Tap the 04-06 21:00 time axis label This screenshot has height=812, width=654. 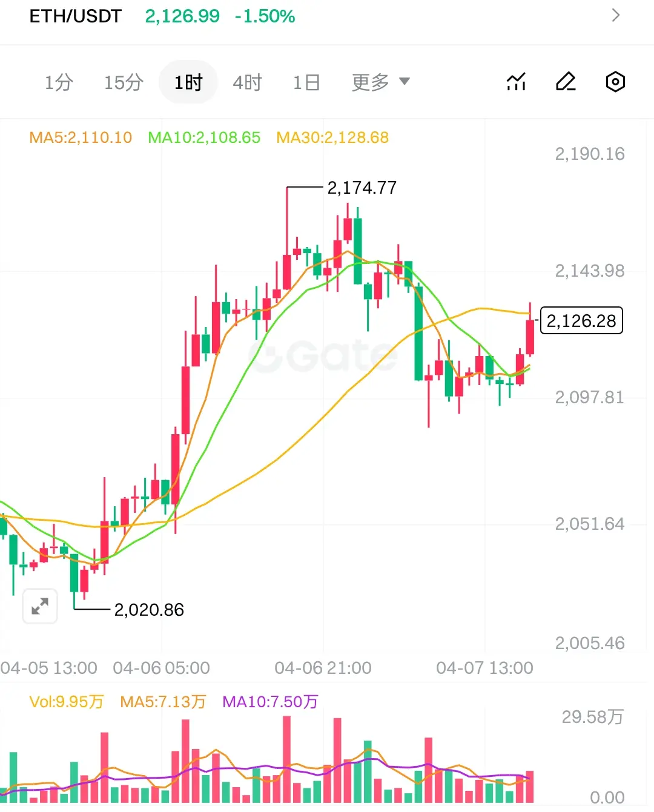[x=323, y=668]
